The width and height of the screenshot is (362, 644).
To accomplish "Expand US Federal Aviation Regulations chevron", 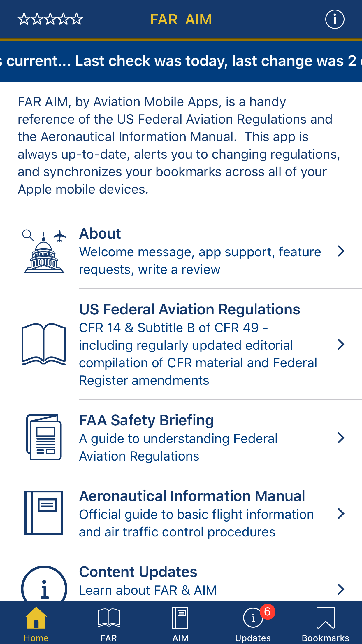I will pyautogui.click(x=341, y=344).
